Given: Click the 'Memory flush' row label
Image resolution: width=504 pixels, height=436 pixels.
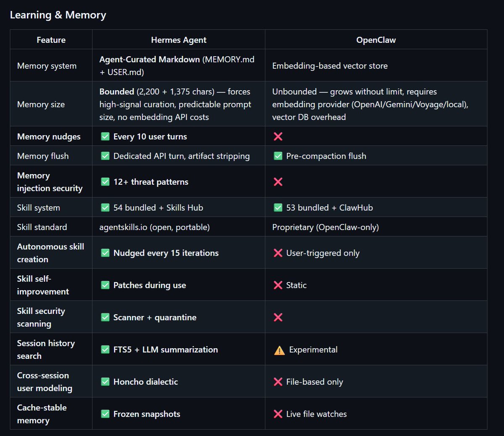Looking at the screenshot, I should 43,156.
